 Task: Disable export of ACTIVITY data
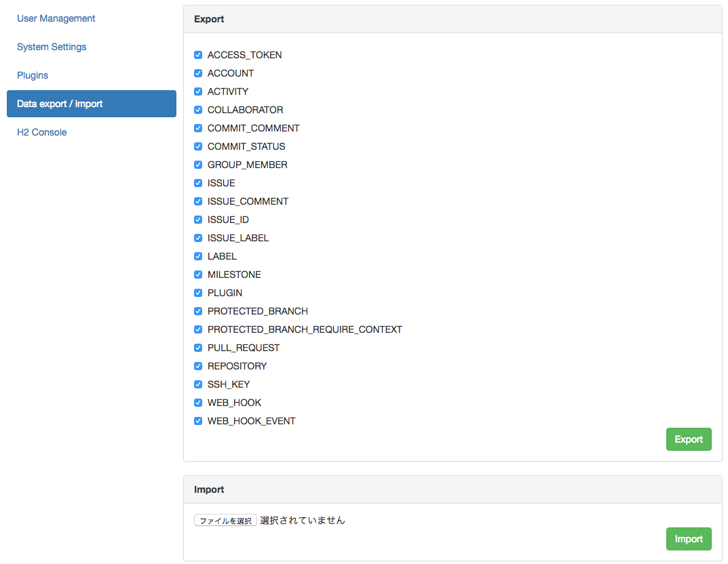(x=197, y=91)
